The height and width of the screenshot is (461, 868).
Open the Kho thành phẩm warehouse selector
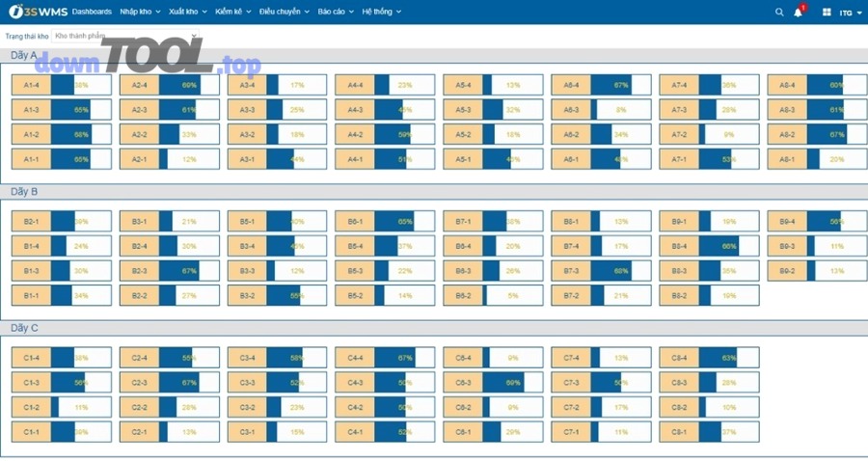(125, 36)
